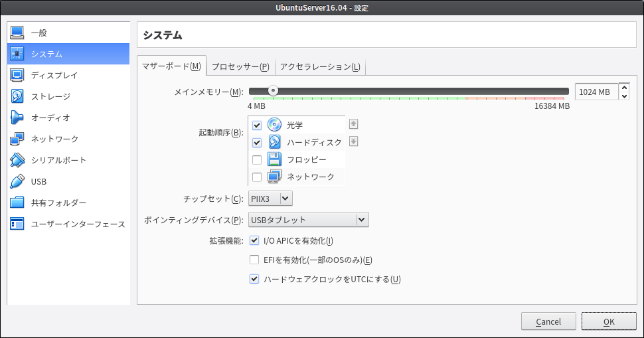
Task: Click the ユーザーインターフェース window icon
Action: 17,224
